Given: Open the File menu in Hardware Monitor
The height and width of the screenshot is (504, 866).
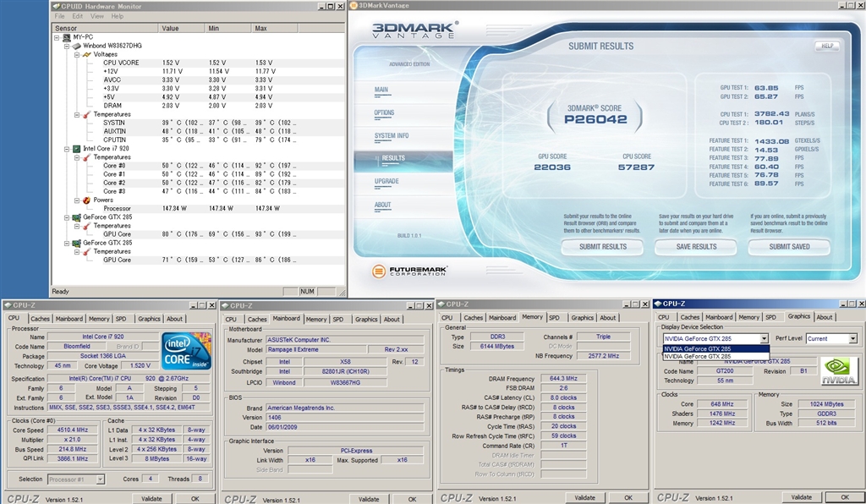Looking at the screenshot, I should pos(60,17).
